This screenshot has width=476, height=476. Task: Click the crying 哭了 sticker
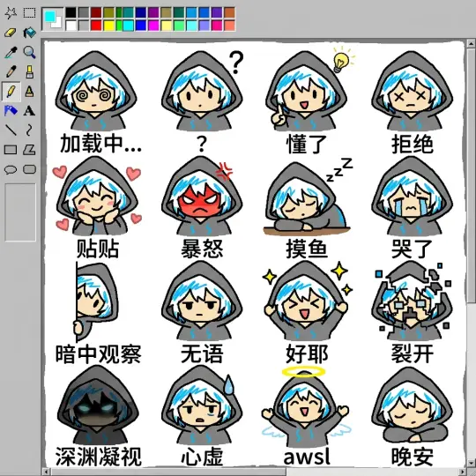coord(412,197)
